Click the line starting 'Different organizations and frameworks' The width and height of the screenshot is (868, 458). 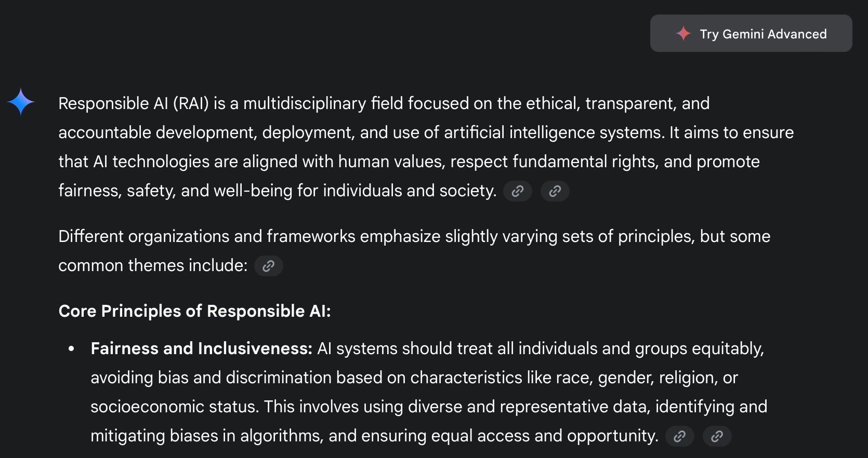tap(414, 236)
